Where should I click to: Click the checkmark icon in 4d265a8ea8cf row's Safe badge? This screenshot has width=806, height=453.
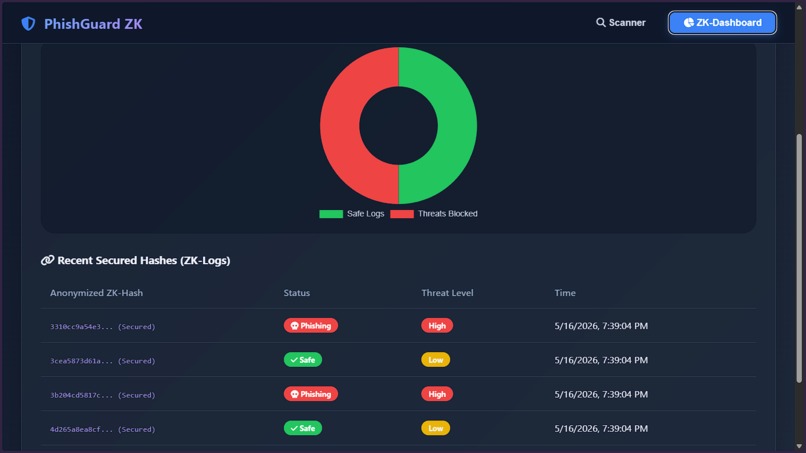294,428
